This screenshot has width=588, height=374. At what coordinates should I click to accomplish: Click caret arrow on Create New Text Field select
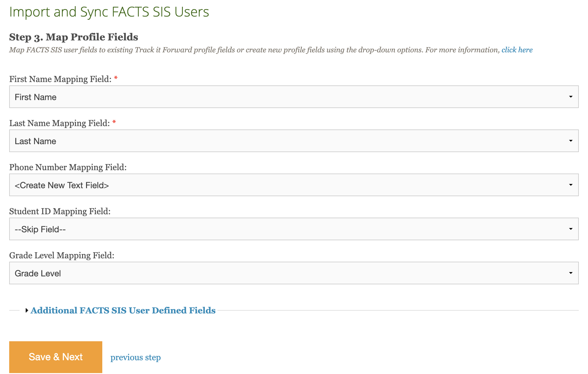(571, 185)
